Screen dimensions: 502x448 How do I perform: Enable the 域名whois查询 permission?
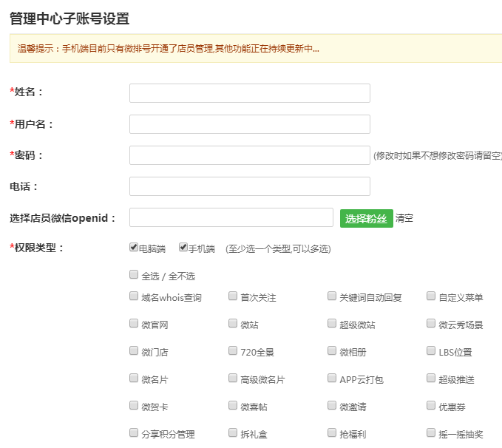134,296
